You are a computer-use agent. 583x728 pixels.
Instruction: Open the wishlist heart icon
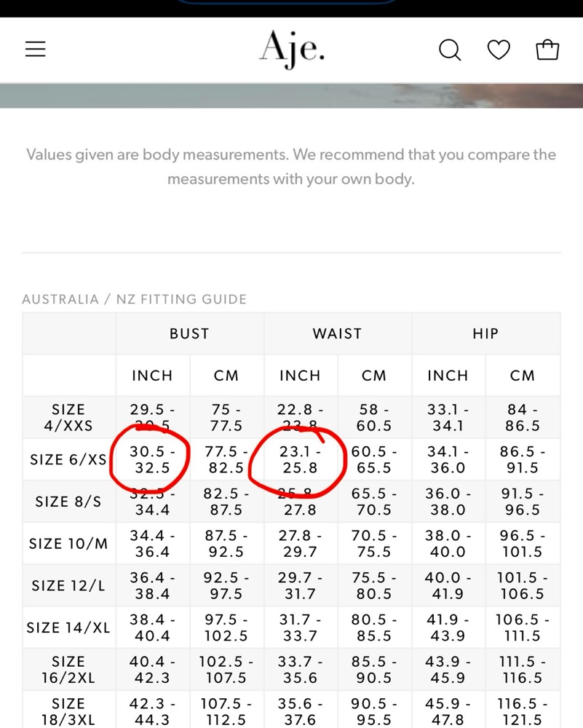click(x=499, y=50)
